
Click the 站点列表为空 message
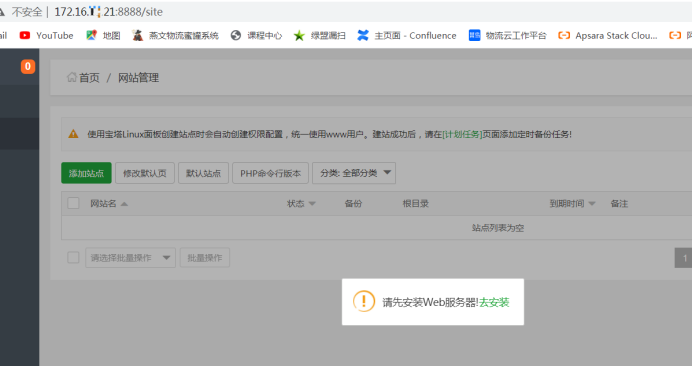[498, 228]
